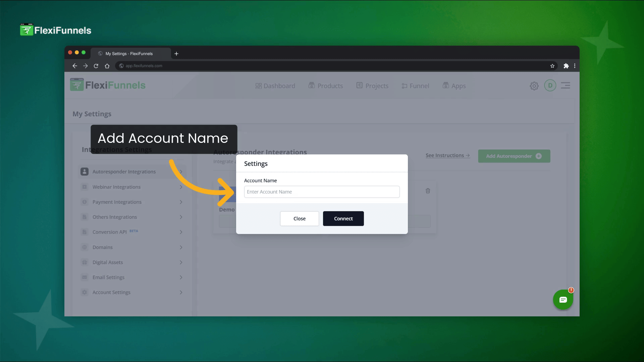The height and width of the screenshot is (362, 644).
Task: Go to Products in top navigation
Action: [326, 86]
